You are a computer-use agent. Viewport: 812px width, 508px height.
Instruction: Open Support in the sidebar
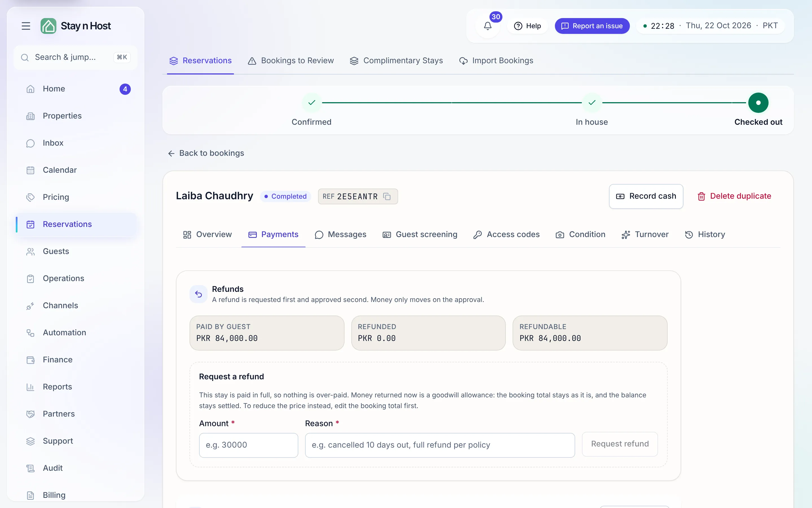click(76, 441)
